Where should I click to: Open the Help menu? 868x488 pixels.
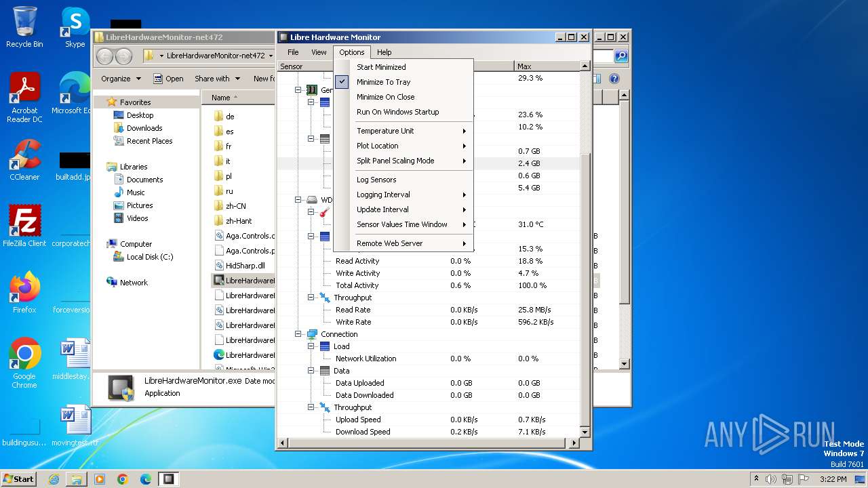tap(384, 52)
